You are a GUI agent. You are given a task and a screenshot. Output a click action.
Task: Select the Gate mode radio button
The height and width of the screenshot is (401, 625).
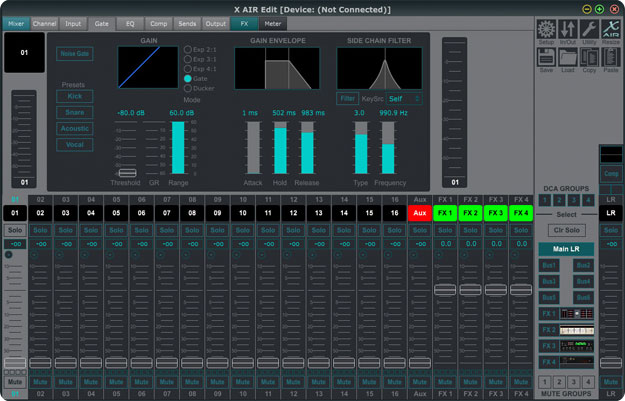click(x=188, y=79)
